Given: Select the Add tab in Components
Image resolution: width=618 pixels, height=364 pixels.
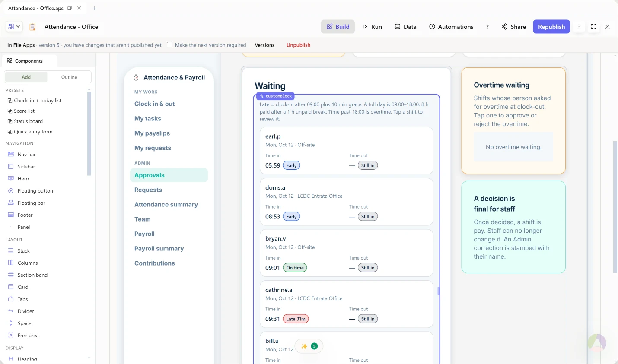Looking at the screenshot, I should [26, 77].
